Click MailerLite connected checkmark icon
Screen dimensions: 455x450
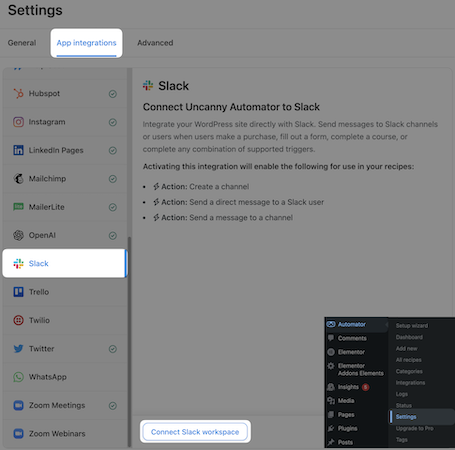(113, 207)
